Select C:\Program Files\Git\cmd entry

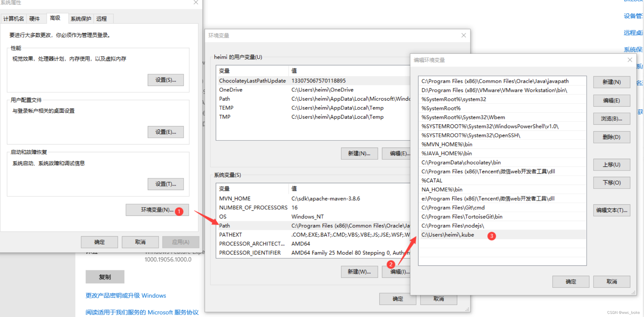point(502,208)
